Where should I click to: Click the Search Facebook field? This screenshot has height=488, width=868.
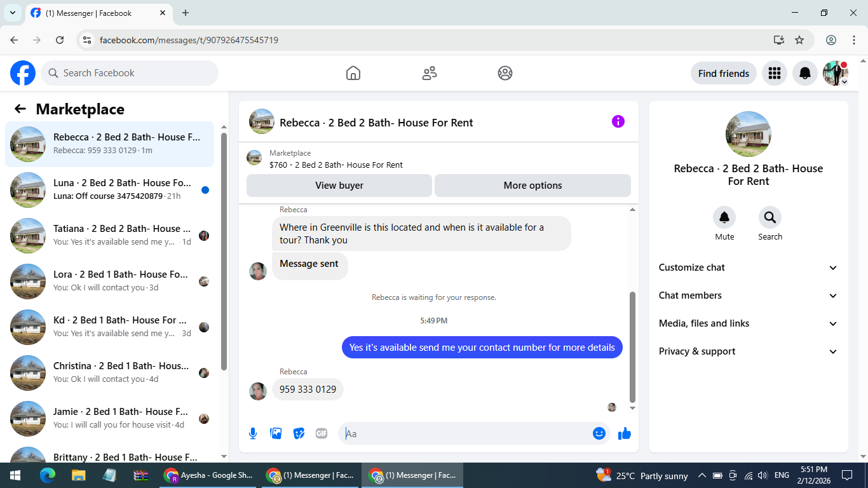(130, 73)
